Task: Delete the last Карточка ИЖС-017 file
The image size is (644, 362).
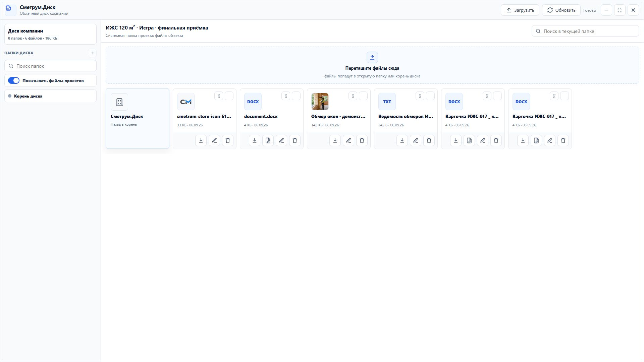Action: tap(563, 140)
